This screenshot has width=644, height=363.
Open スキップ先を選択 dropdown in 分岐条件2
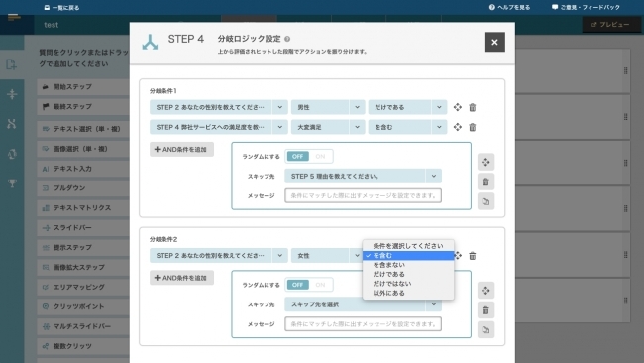pos(363,304)
